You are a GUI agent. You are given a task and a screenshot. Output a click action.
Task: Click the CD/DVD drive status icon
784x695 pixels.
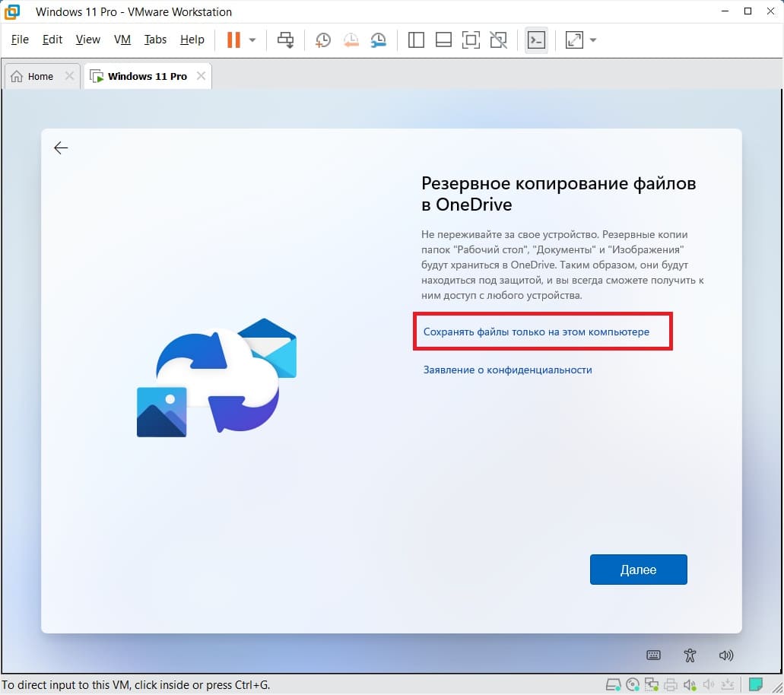tap(633, 684)
